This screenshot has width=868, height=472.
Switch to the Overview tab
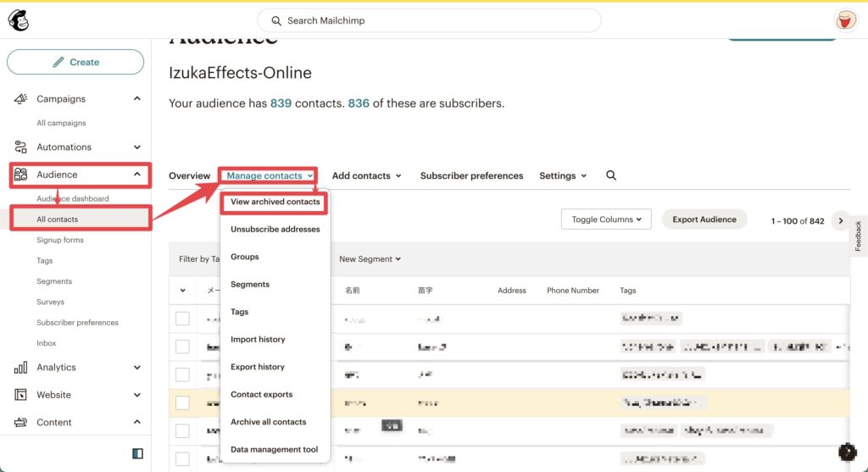click(x=189, y=175)
